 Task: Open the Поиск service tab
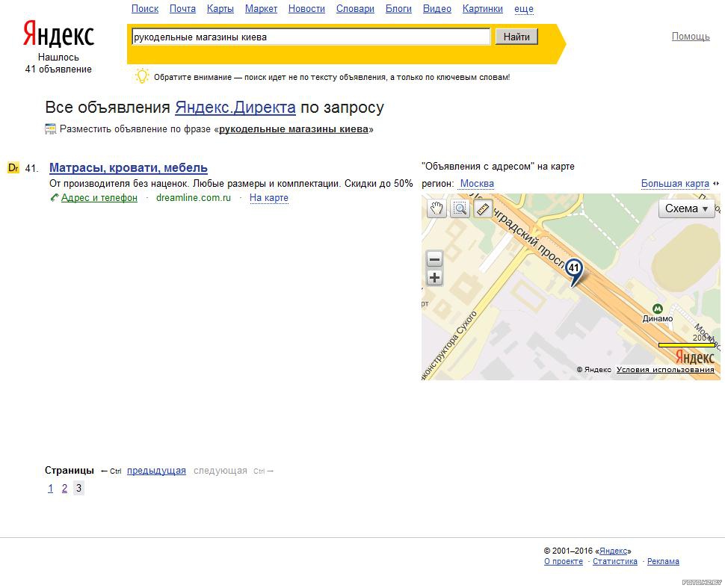(x=145, y=9)
